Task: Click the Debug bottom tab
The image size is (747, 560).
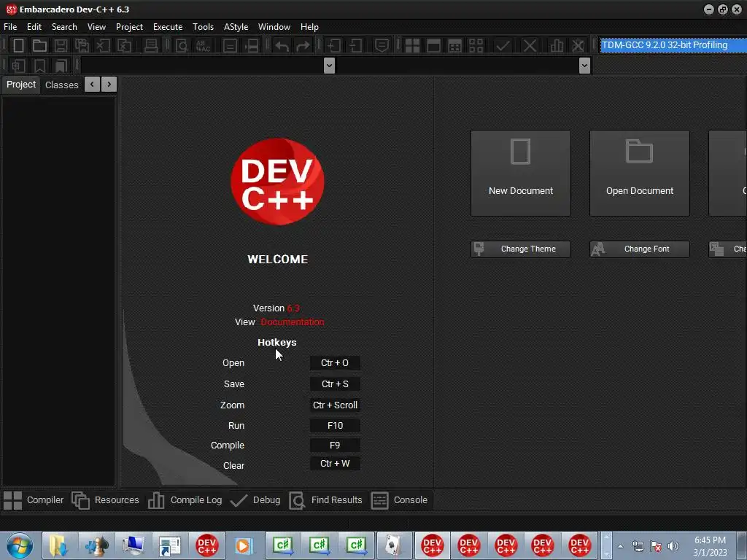Action: click(x=255, y=500)
